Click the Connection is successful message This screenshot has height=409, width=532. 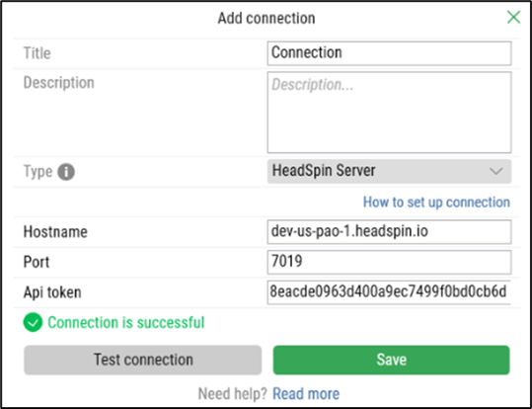(126, 323)
